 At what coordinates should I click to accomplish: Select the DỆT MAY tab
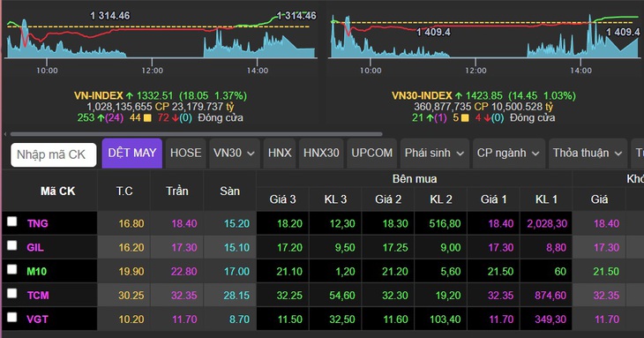coord(131,154)
